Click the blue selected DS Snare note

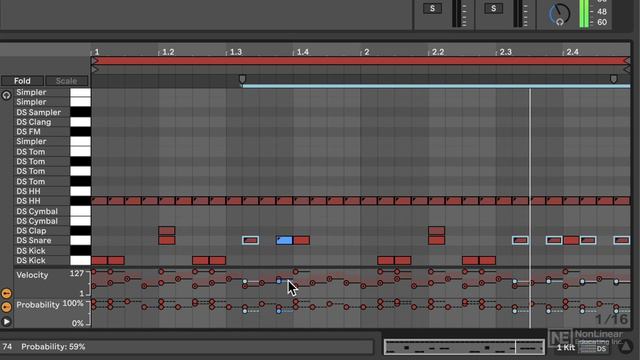[284, 240]
